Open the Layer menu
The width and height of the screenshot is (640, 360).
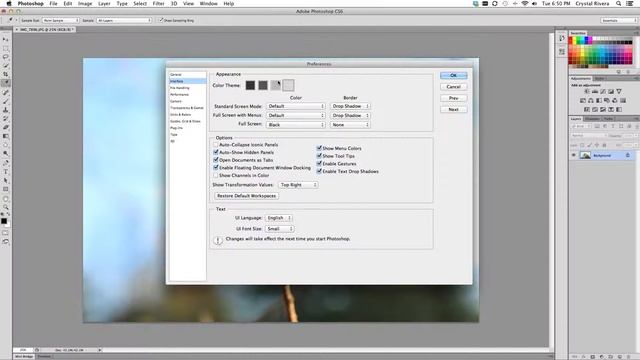pos(104,4)
